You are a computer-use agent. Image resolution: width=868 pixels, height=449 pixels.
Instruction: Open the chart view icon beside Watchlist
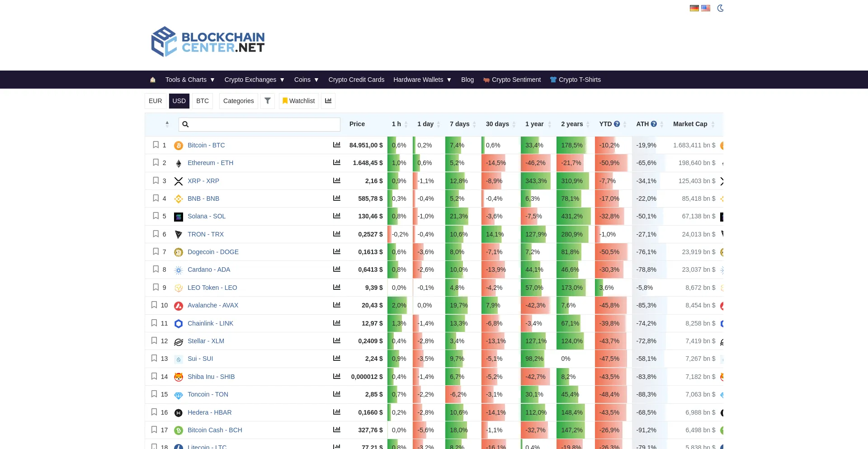coord(328,101)
